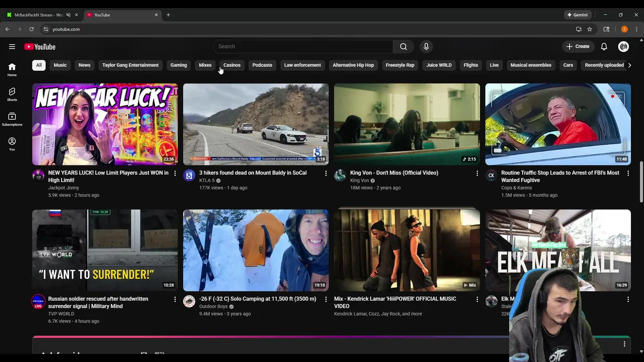The height and width of the screenshot is (362, 644).
Task: Select the Mixes filter chip
Action: (x=205, y=65)
